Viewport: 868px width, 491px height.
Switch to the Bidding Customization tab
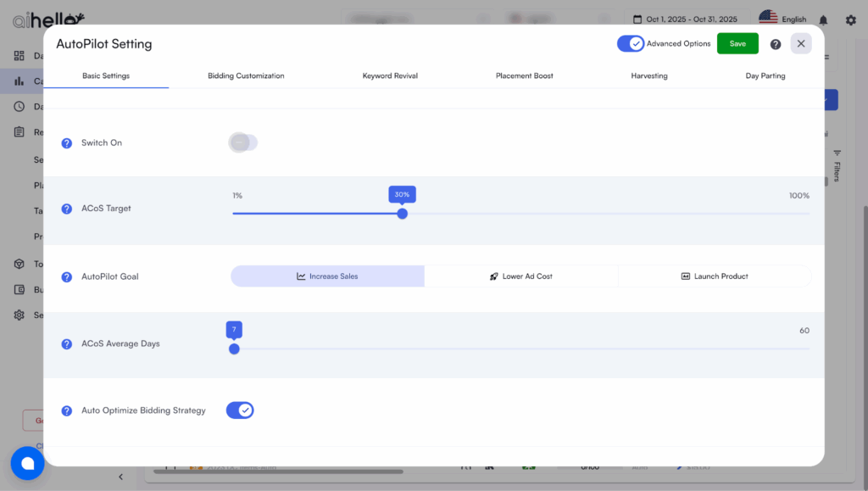[246, 75]
